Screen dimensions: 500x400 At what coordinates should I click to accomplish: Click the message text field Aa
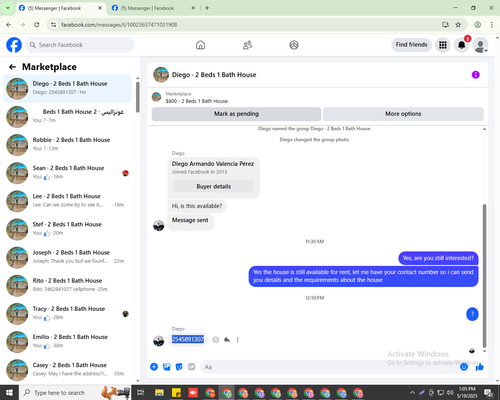pos(330,367)
